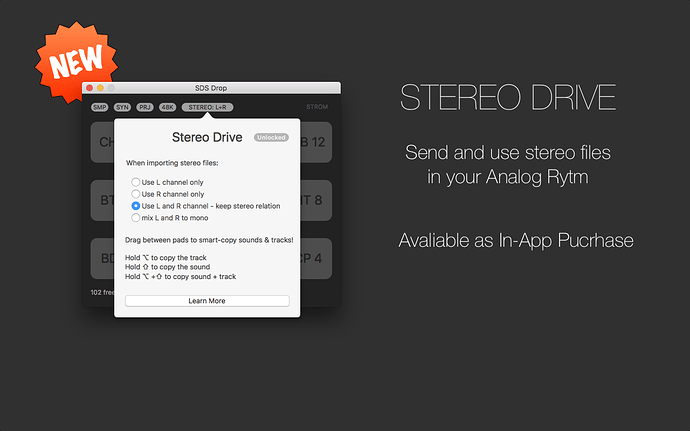The height and width of the screenshot is (431, 690).
Task: Click 'Drag between pads to smart-copy' text
Action: click(x=209, y=240)
